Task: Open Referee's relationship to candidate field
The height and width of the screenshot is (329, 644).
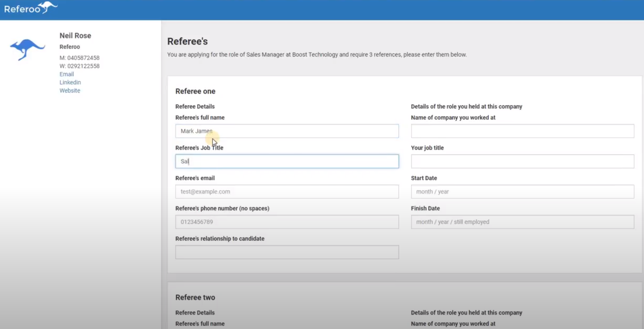Action: click(287, 252)
